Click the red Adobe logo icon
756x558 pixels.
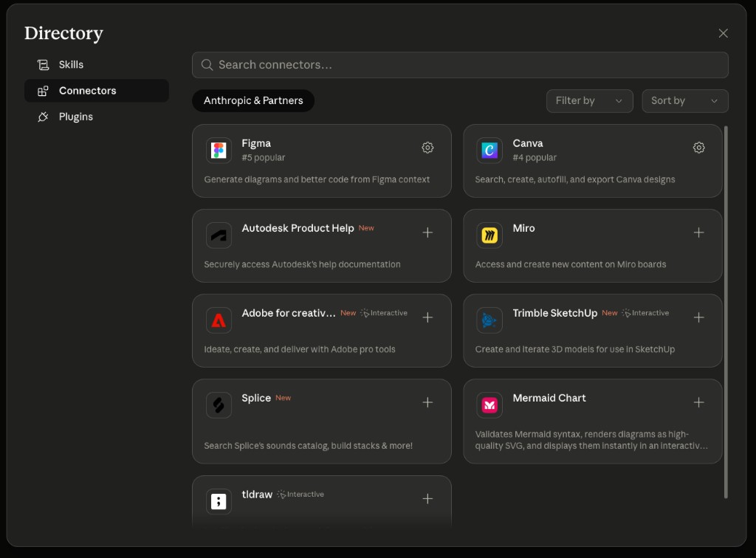tap(219, 320)
